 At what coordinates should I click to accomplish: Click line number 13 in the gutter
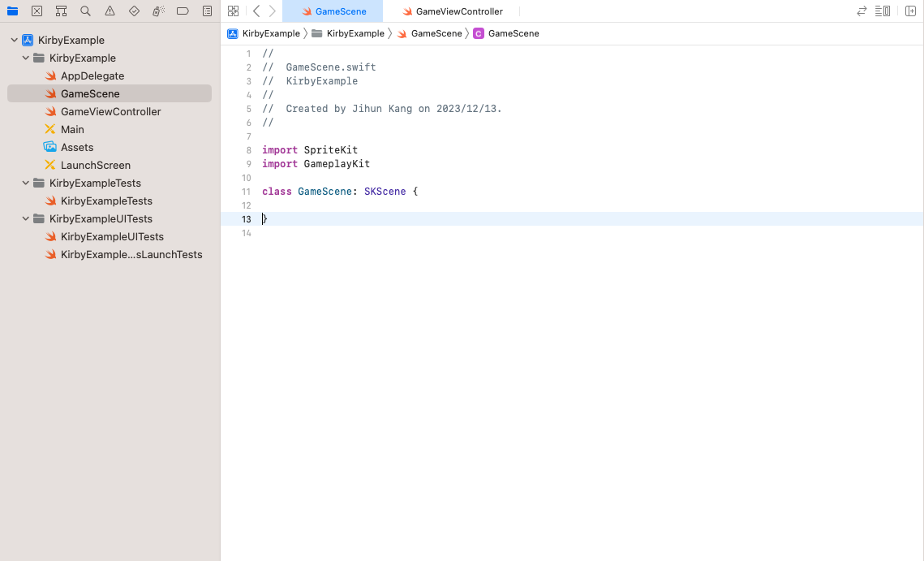coord(247,219)
